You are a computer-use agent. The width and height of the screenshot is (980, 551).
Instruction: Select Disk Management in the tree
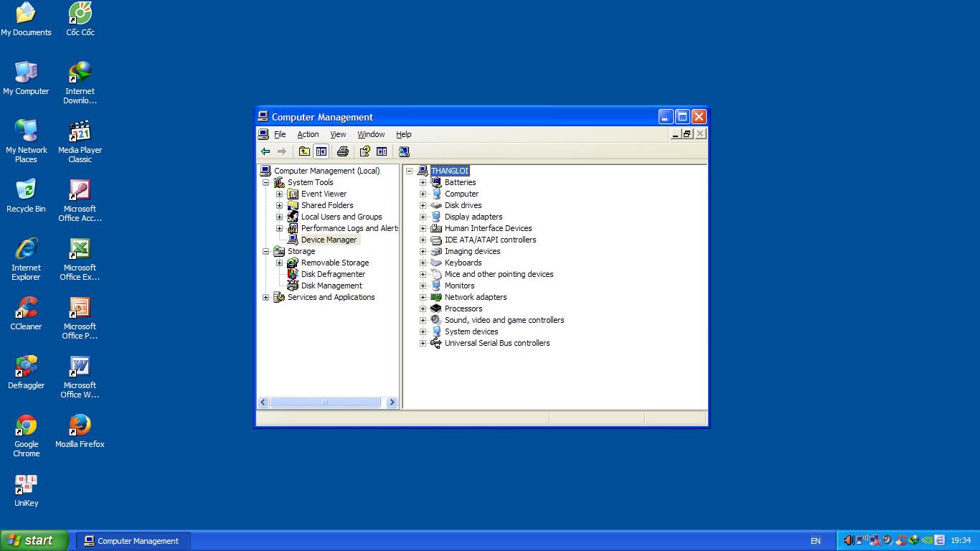tap(331, 286)
